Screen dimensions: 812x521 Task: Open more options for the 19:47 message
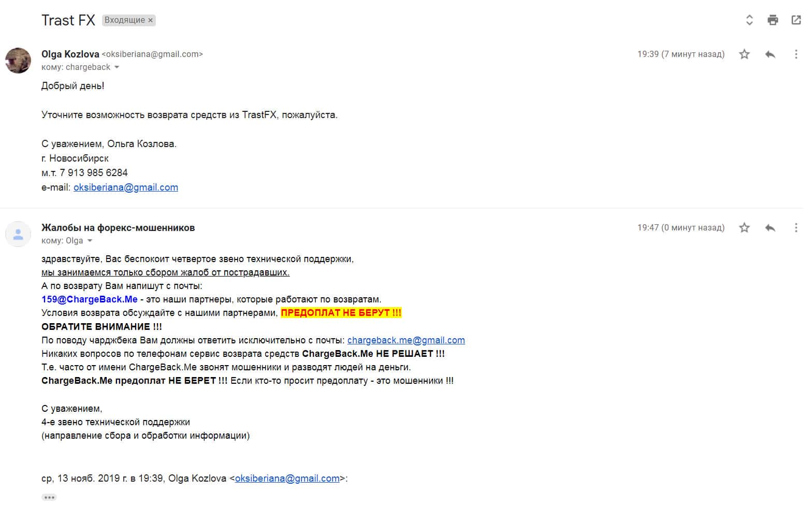[796, 228]
